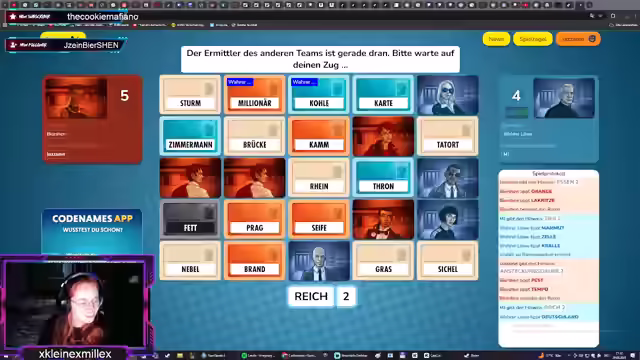Tap the select icon on RHEIN card
This screenshot has height=360, width=640.
pos(338,172)
